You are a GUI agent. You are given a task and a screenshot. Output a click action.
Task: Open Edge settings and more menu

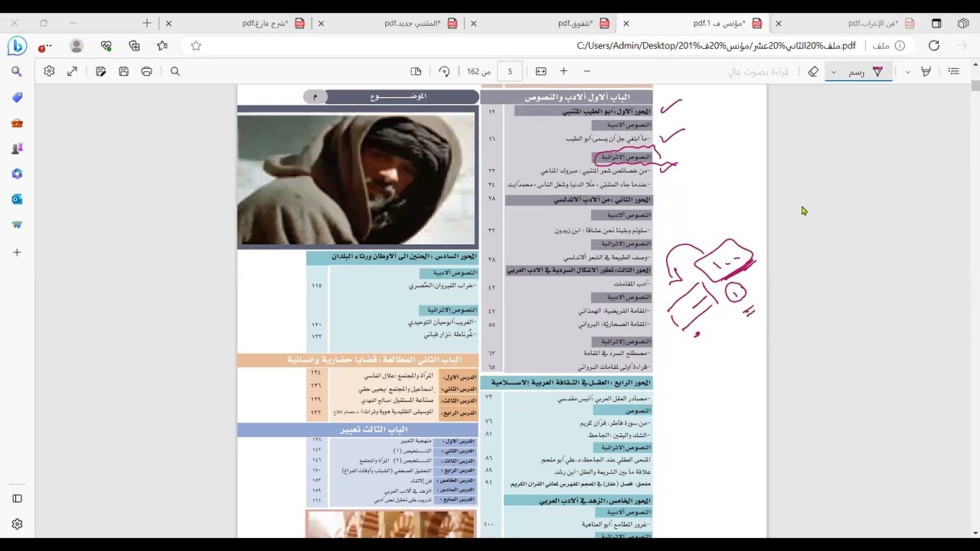[x=46, y=46]
